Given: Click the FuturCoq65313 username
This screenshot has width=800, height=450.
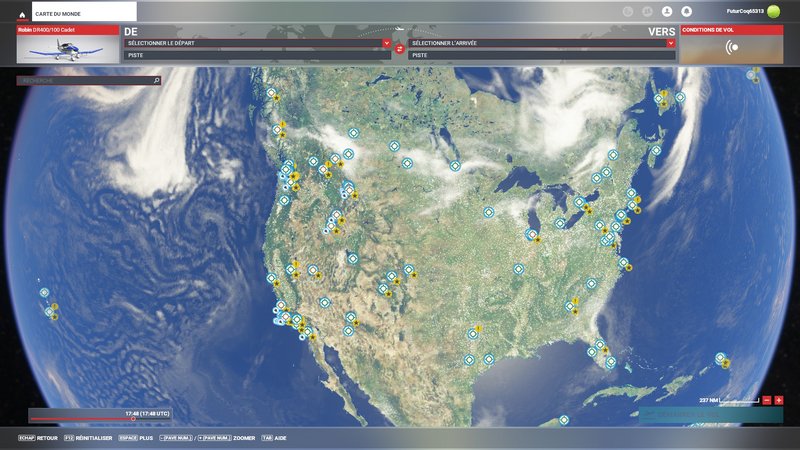Looking at the screenshot, I should (745, 11).
